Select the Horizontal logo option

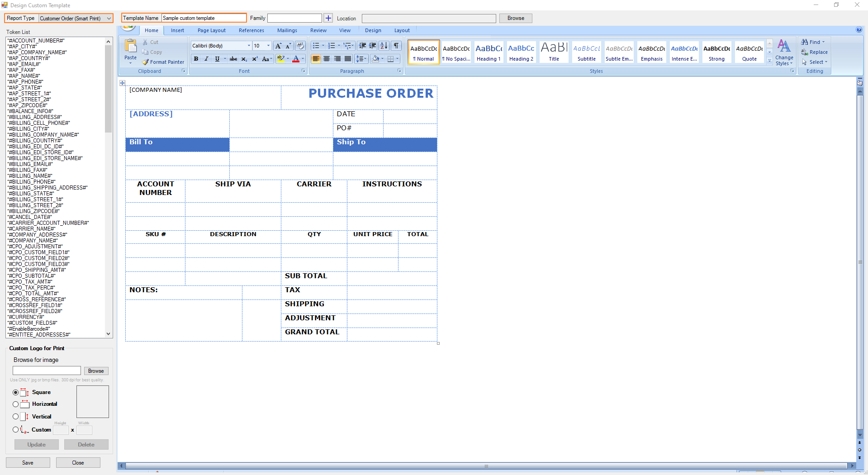click(x=16, y=404)
